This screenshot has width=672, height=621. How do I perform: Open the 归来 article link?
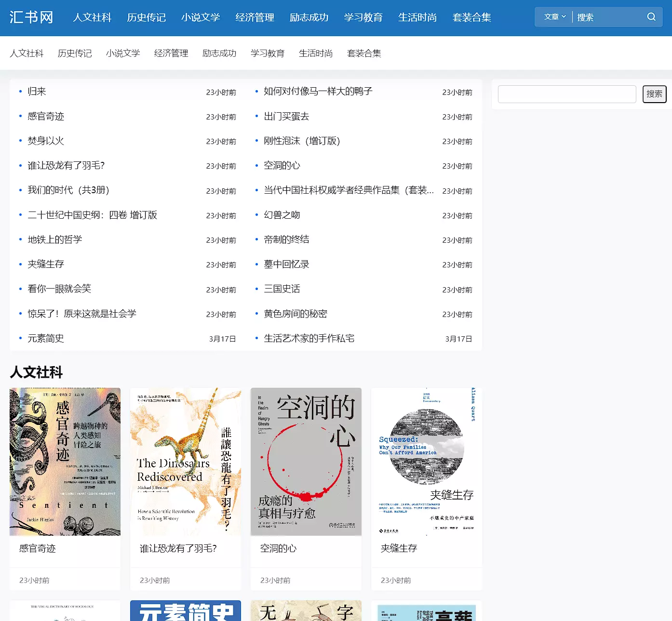point(37,92)
